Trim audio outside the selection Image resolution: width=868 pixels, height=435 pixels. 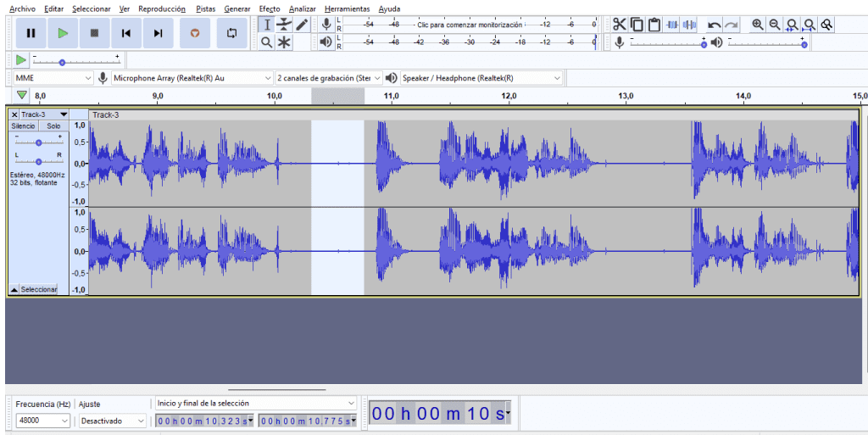[x=672, y=25]
